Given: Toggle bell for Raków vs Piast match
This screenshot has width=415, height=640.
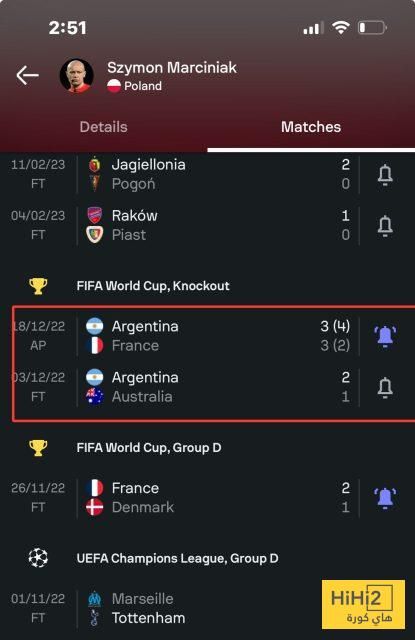Looking at the screenshot, I should 385,226.
